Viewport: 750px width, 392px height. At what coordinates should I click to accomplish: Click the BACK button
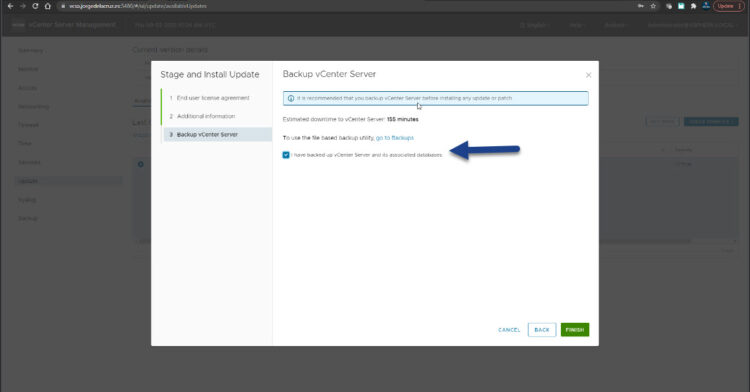542,330
